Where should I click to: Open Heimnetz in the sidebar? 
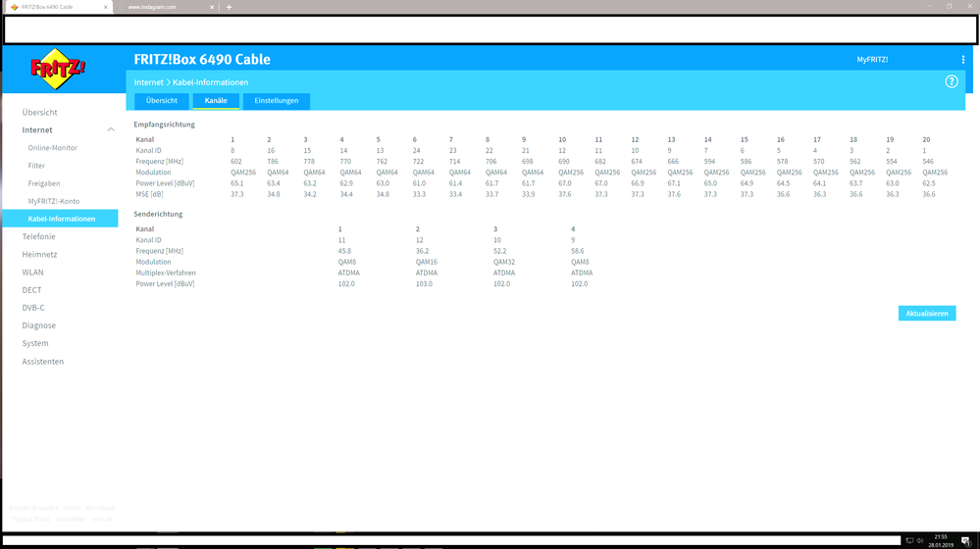pos(39,254)
